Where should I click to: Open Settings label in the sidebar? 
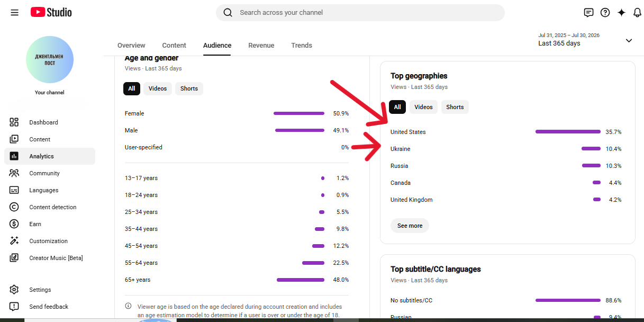(40, 290)
